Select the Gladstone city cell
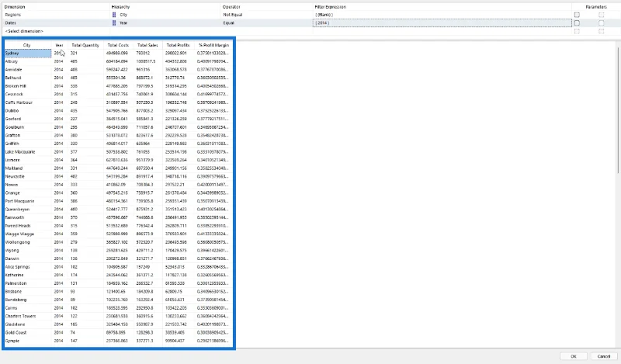The height and width of the screenshot is (364, 621). click(x=28, y=324)
